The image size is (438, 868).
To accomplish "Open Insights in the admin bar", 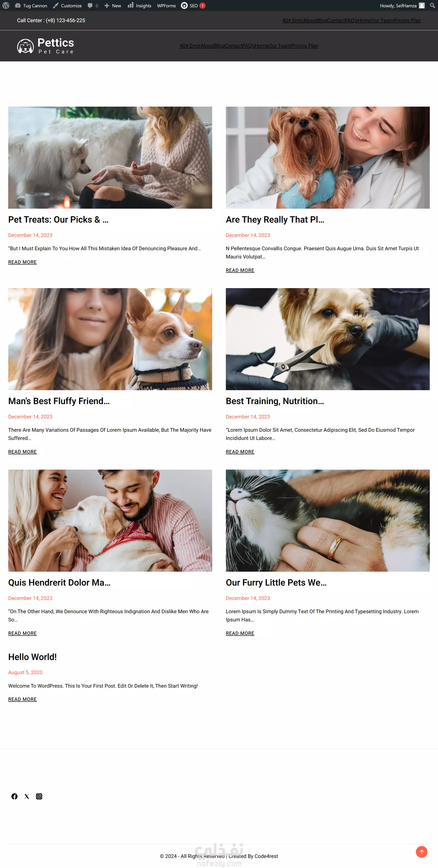I will tap(139, 6).
